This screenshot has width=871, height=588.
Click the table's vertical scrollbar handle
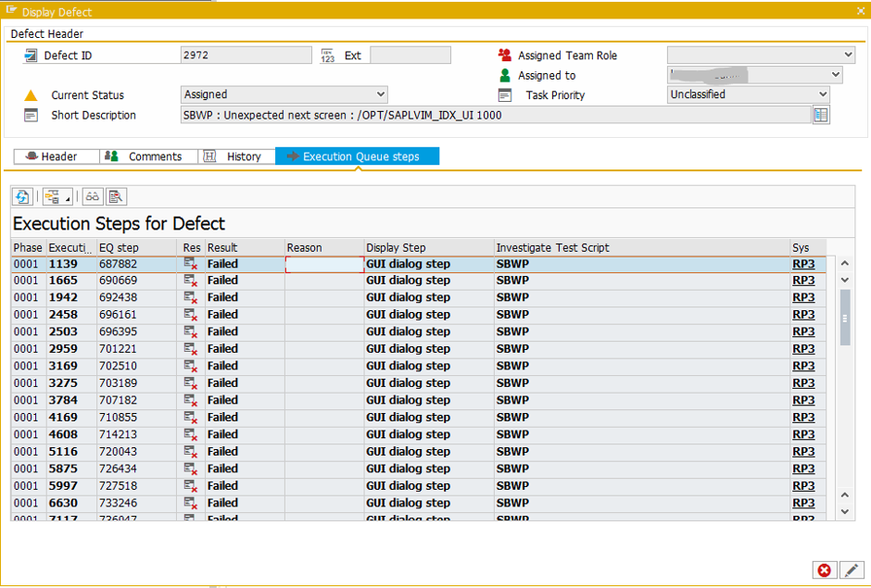click(845, 317)
